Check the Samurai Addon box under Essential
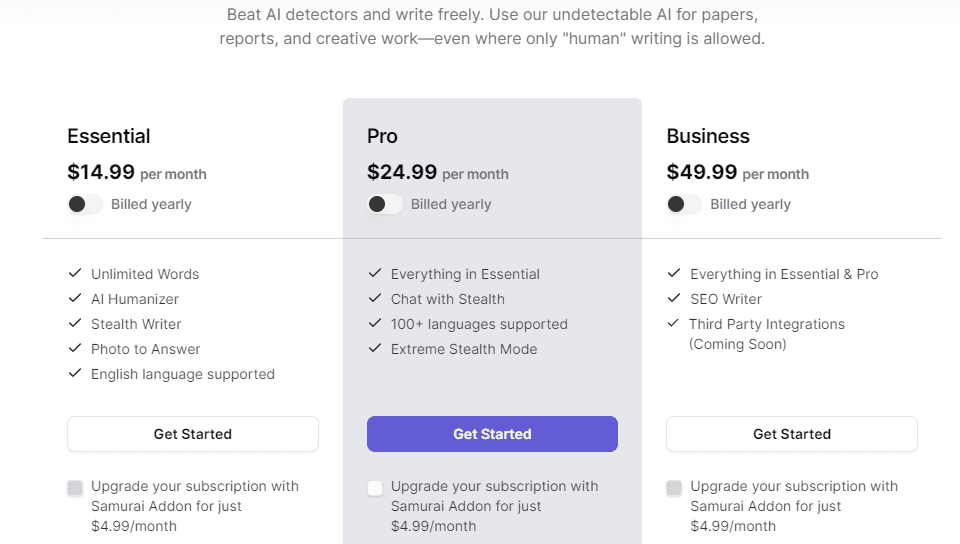The height and width of the screenshot is (544, 960). coord(75,488)
